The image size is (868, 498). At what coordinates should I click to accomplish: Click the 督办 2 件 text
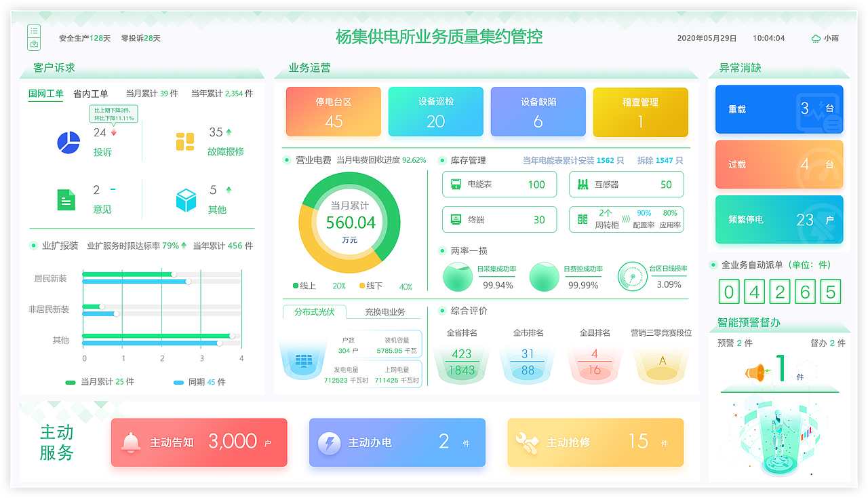(x=828, y=343)
